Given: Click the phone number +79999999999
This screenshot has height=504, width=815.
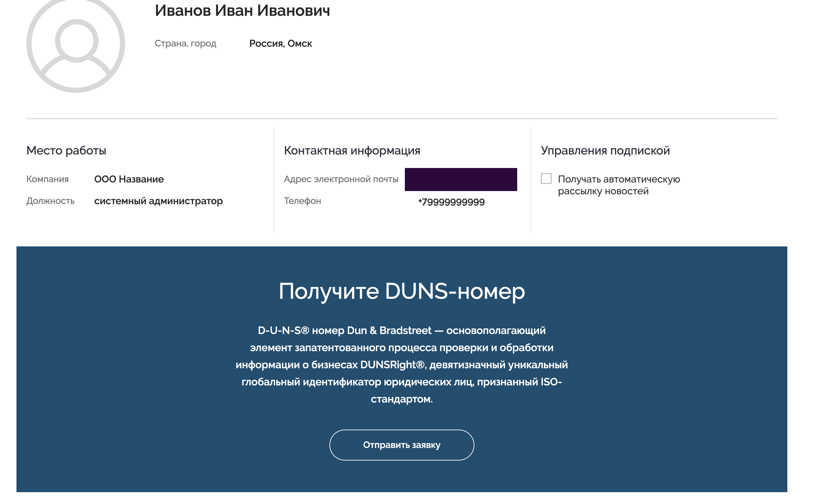Looking at the screenshot, I should point(451,202).
